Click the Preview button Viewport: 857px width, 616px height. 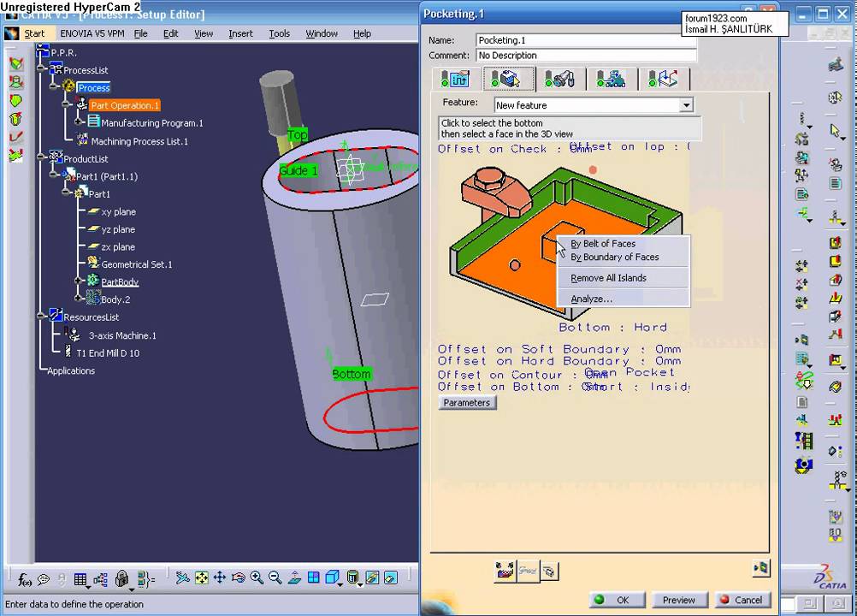(679, 600)
